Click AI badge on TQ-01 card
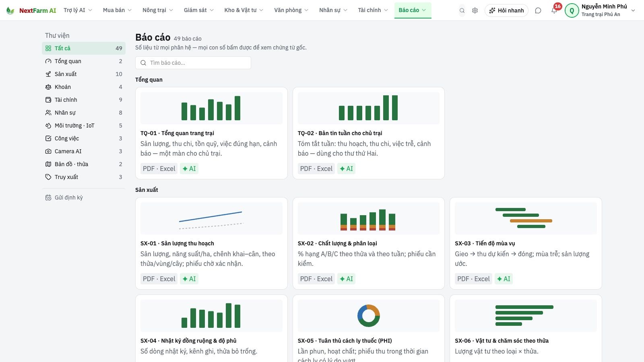 189,169
